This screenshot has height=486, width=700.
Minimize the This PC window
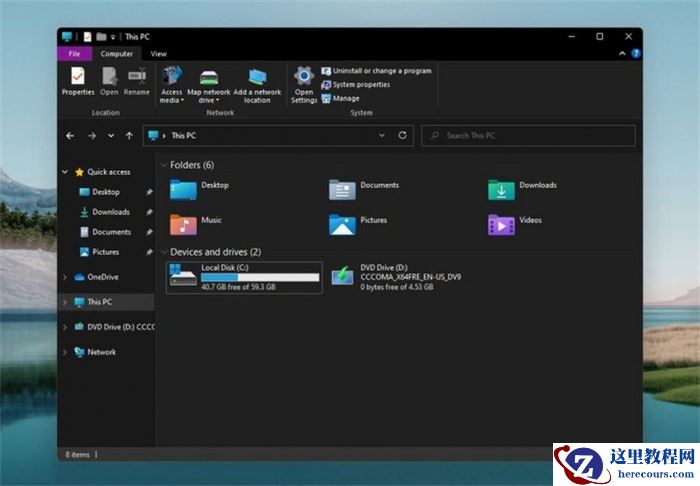coord(571,37)
